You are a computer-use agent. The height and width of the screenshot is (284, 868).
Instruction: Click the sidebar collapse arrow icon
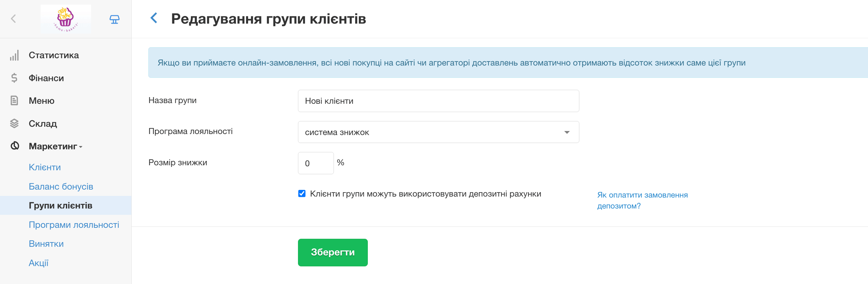(14, 19)
